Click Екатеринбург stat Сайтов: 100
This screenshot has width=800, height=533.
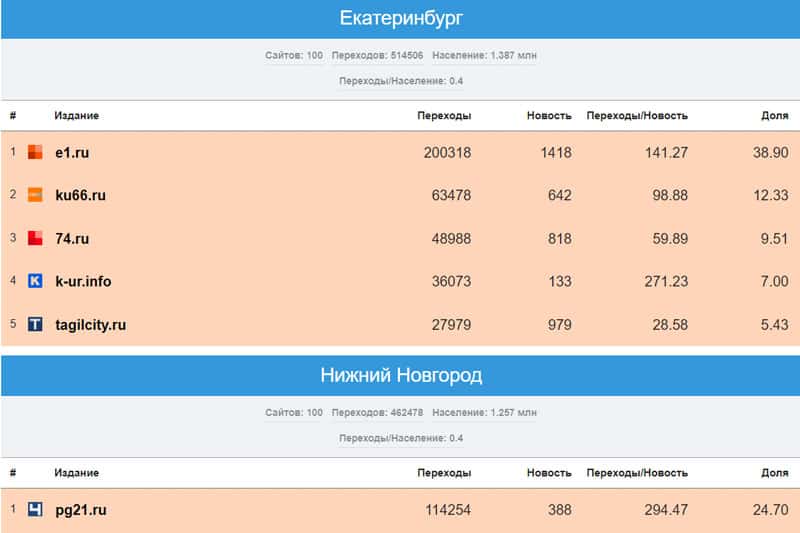point(294,56)
